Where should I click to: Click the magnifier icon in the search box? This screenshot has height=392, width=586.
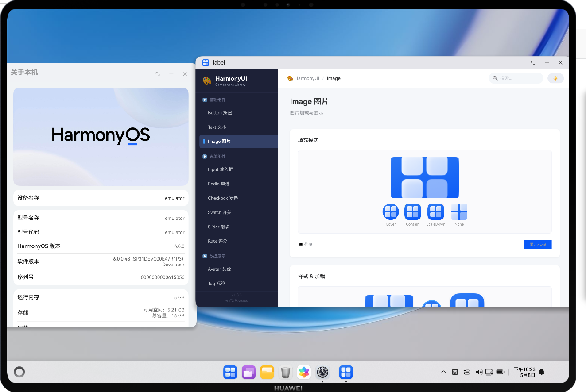coord(495,78)
